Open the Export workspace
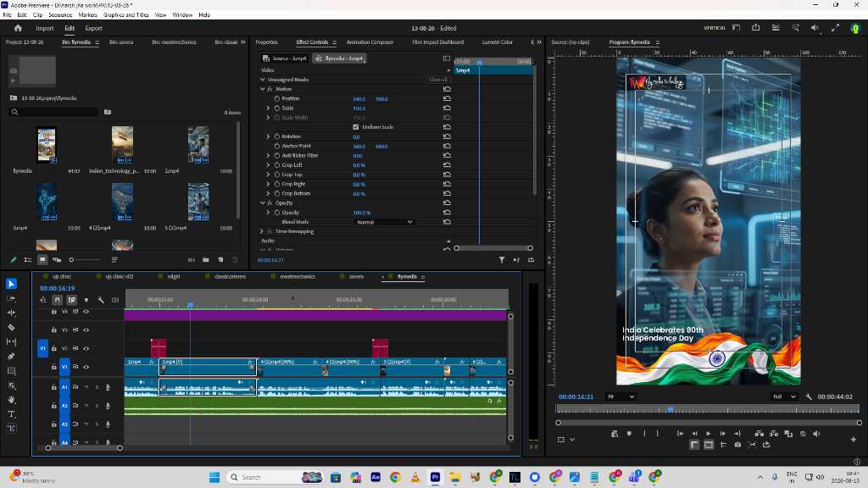 pos(93,28)
